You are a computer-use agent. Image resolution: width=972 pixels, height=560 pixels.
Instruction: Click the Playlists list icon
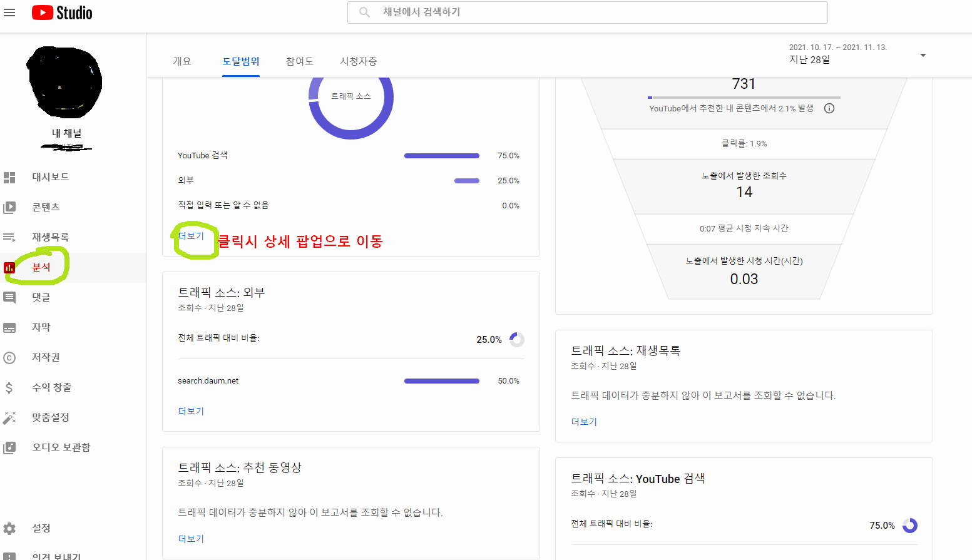coord(9,238)
